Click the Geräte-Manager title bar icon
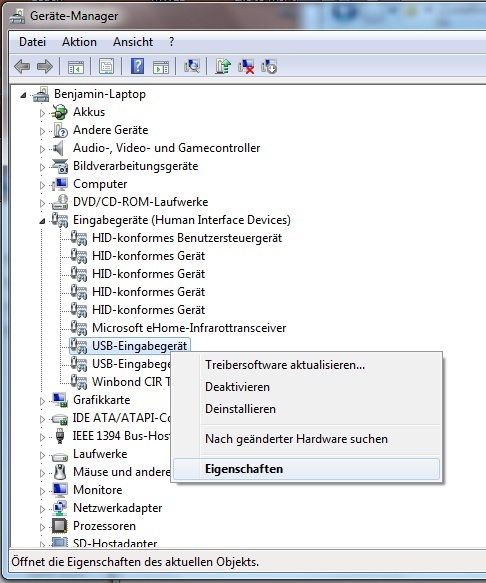The width and height of the screenshot is (486, 583). tap(17, 16)
